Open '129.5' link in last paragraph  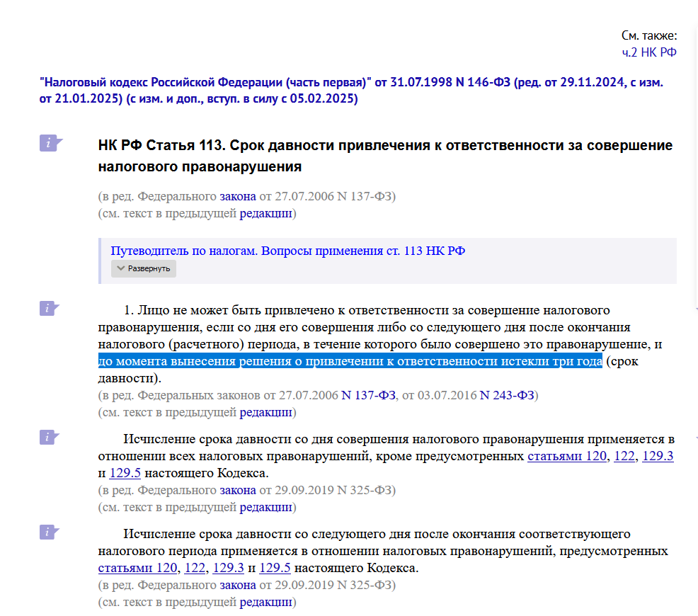coord(275,568)
